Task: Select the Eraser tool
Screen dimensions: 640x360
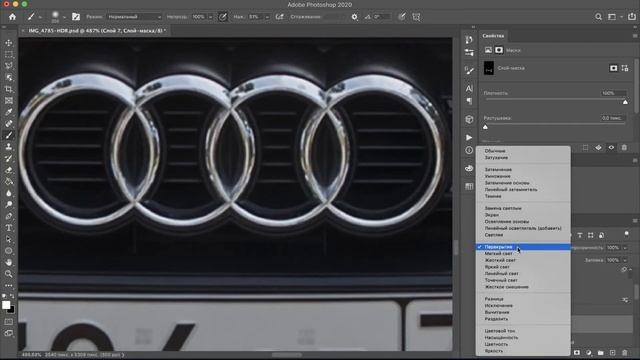Action: 9,170
